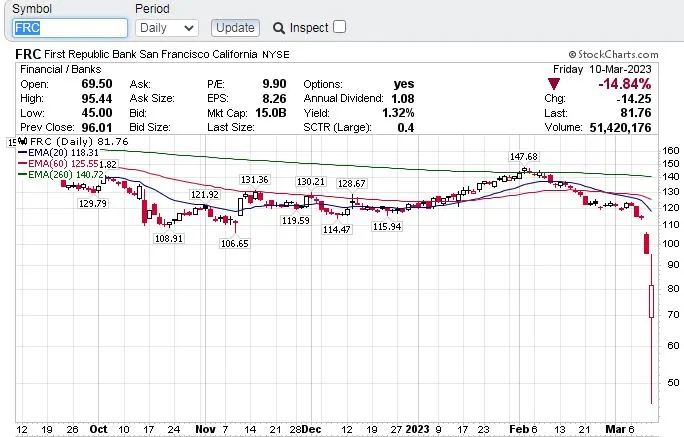The height and width of the screenshot is (437, 684).
Task: Click the 2023 label on the date axis
Action: tap(417, 429)
